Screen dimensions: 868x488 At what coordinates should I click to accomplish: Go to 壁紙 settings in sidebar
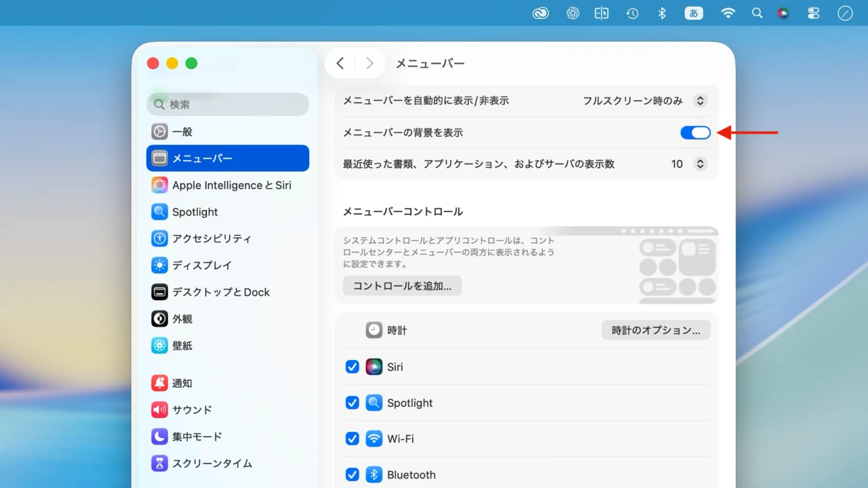click(x=182, y=346)
